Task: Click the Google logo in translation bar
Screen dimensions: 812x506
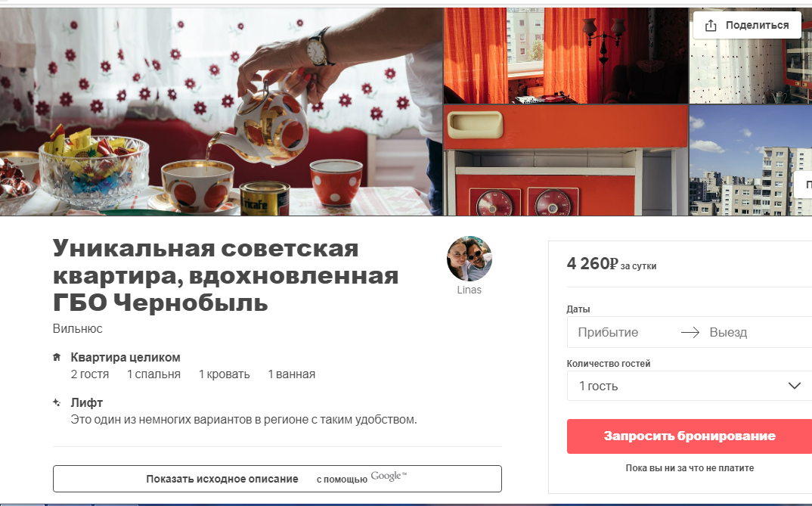Action: (389, 476)
